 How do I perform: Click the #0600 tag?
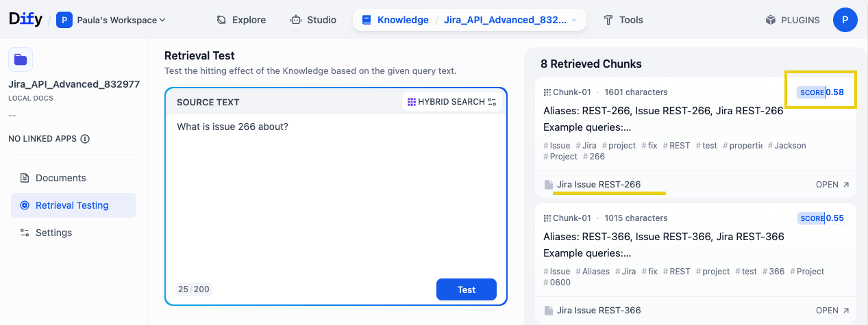(x=557, y=283)
